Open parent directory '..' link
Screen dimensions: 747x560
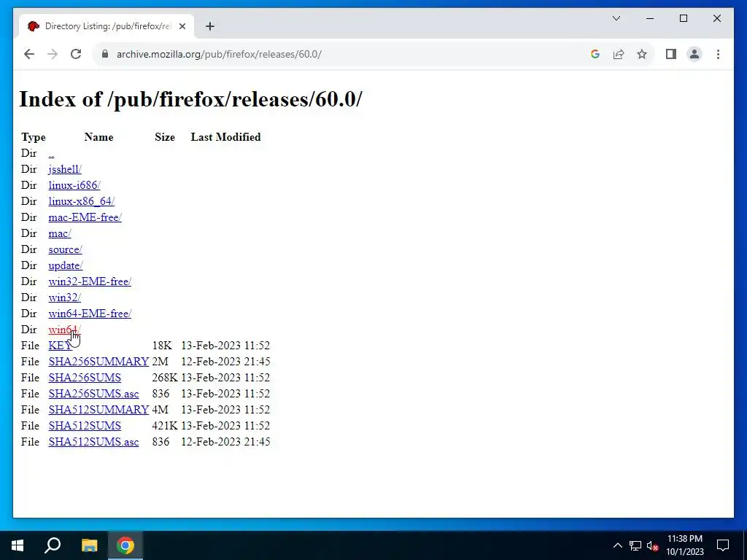52,153
